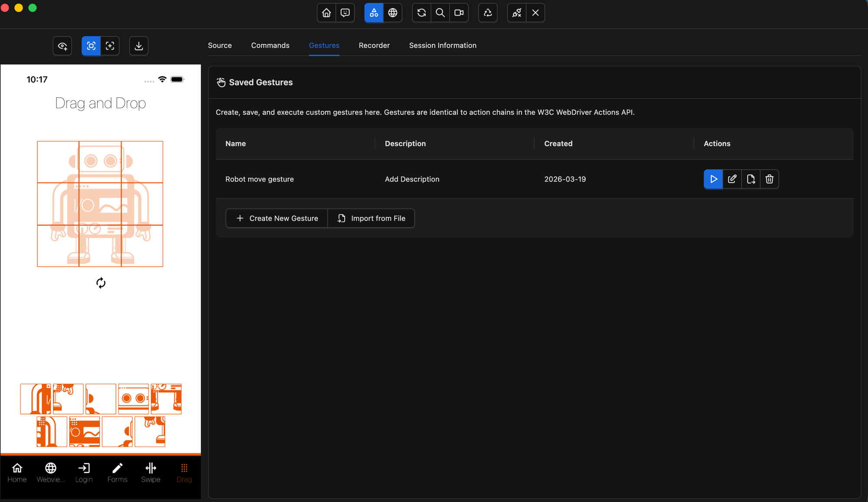Toggle element handles visibility eye icon
This screenshot has width=868, height=502.
click(62, 46)
